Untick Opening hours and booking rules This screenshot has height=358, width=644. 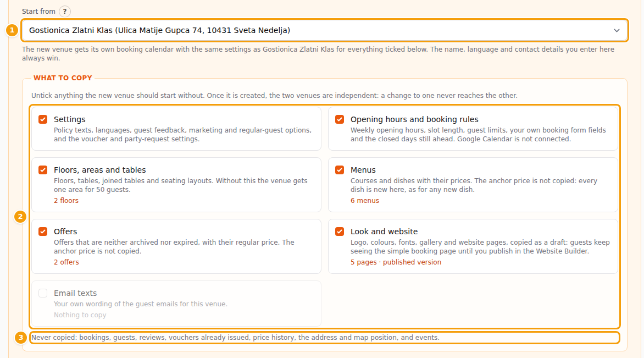[340, 119]
